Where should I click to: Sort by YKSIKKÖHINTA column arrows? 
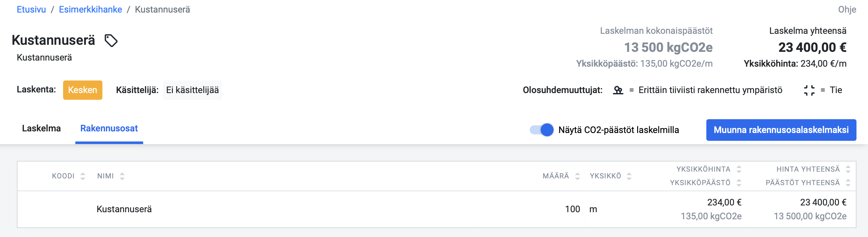pos(739,169)
